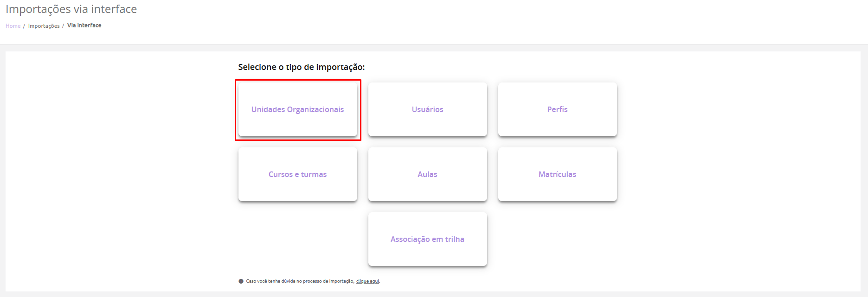Select the Aulas import card
Image resolution: width=868 pixels, height=297 pixels.
pyautogui.click(x=427, y=174)
